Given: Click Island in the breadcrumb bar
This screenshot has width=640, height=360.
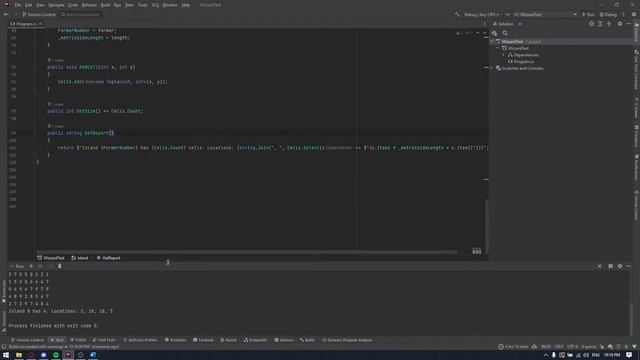Looking at the screenshot, I should coord(80,258).
